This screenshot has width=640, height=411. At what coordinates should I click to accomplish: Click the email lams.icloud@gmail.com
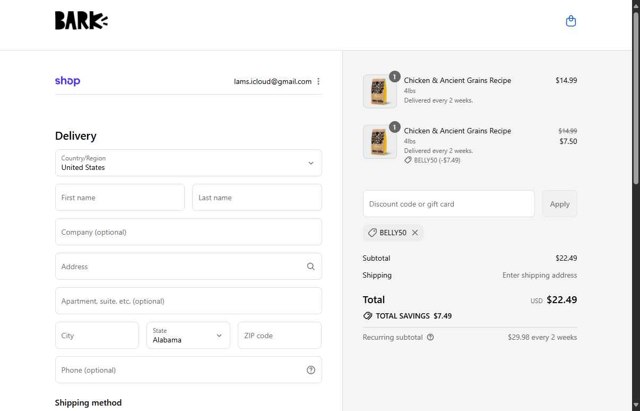[272, 81]
